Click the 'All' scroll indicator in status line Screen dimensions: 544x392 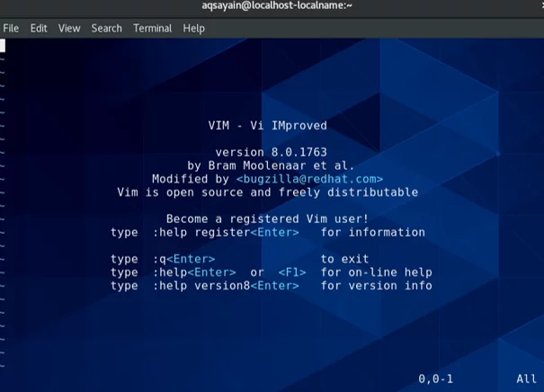coord(526,379)
